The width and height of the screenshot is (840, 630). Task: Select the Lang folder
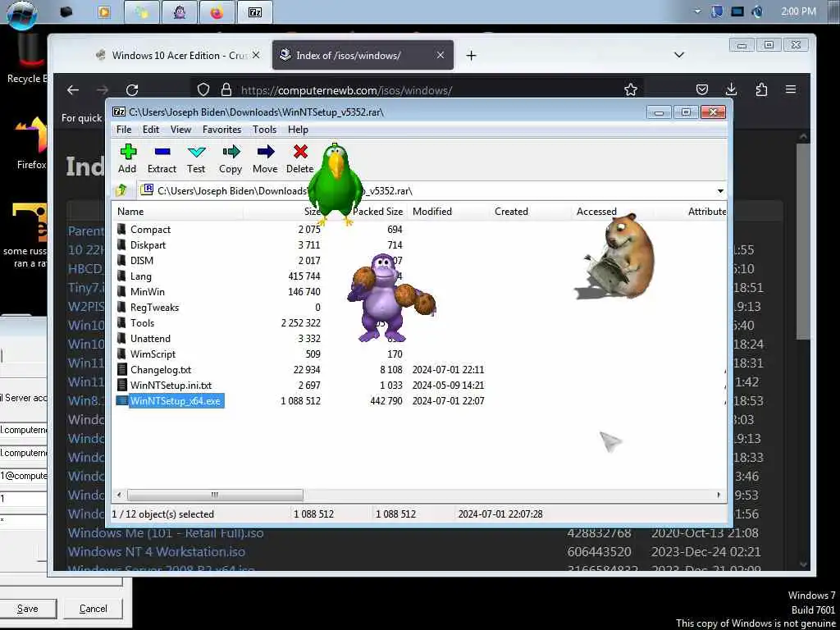point(141,276)
